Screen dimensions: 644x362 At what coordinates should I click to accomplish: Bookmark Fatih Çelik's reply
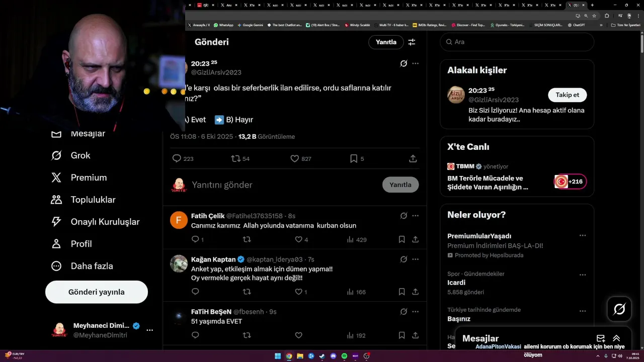click(x=401, y=239)
